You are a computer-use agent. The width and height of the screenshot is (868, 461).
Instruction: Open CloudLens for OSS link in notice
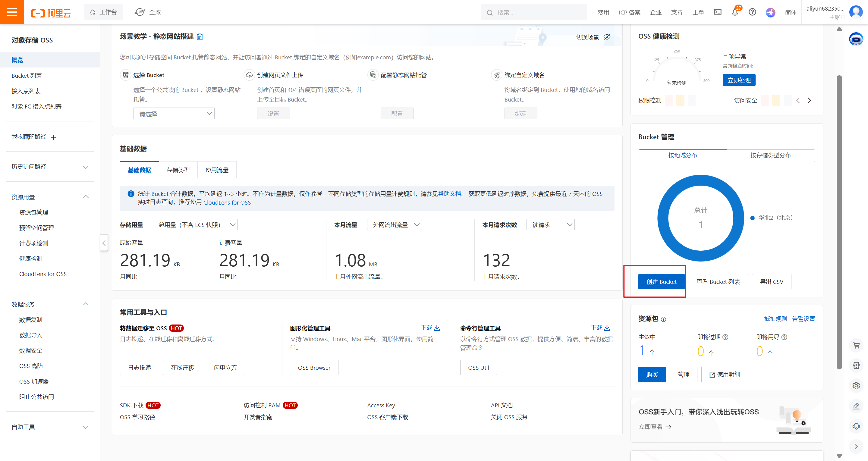coord(227,202)
